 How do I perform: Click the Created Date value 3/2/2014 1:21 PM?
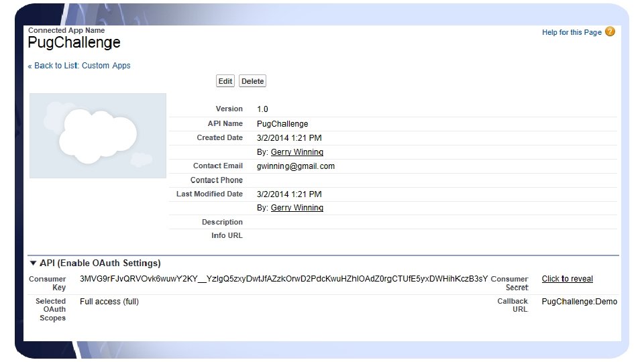tap(289, 138)
